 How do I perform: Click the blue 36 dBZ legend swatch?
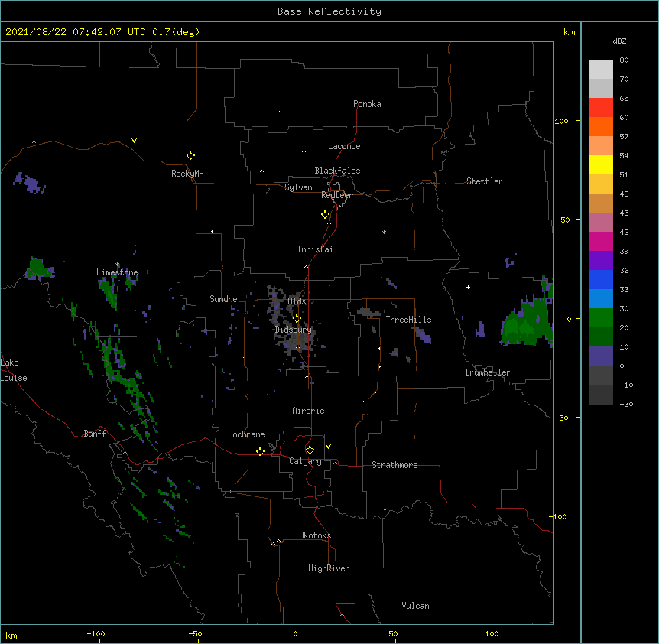tap(601, 279)
